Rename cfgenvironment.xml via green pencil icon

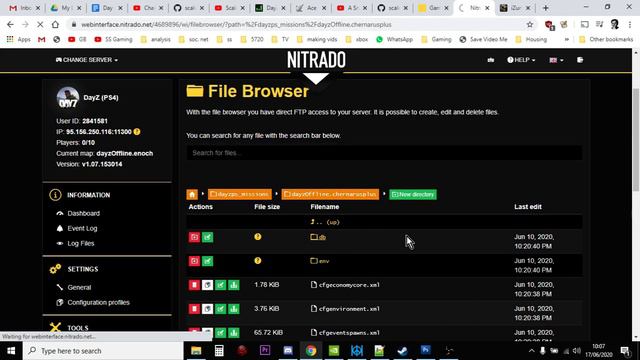point(220,309)
